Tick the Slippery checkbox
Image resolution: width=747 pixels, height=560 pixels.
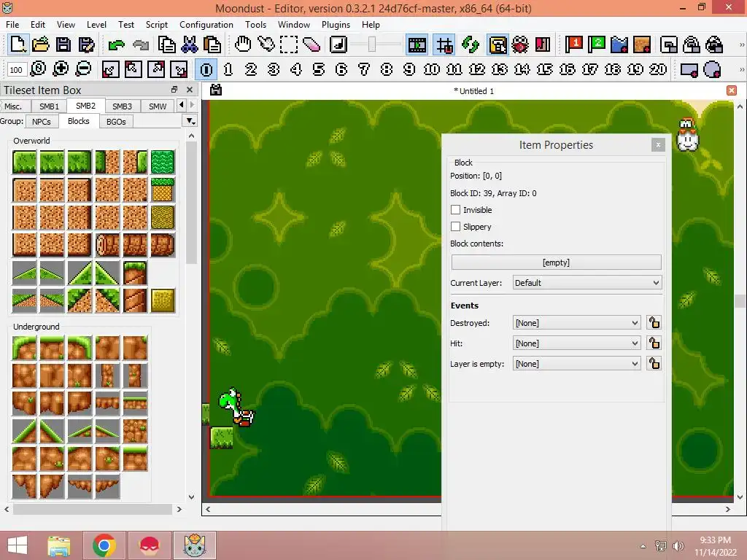point(455,227)
